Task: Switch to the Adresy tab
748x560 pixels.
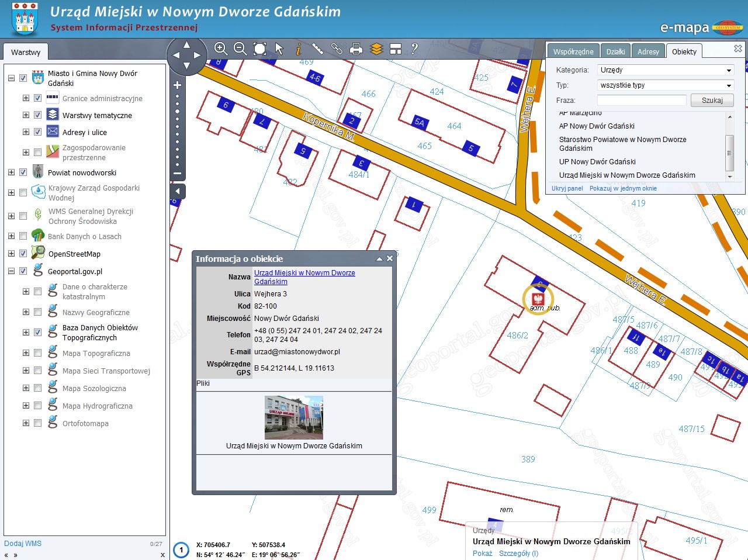Action: point(648,51)
